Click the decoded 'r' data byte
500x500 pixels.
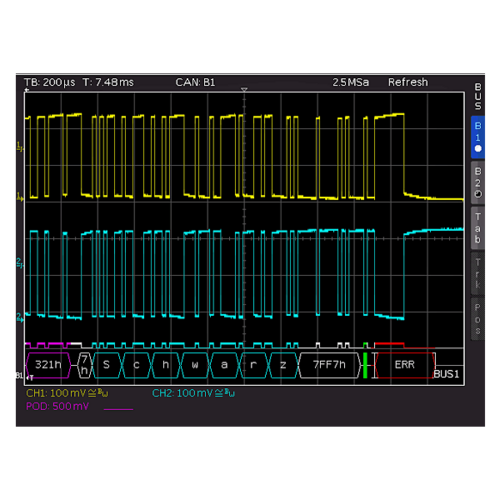pos(254,365)
